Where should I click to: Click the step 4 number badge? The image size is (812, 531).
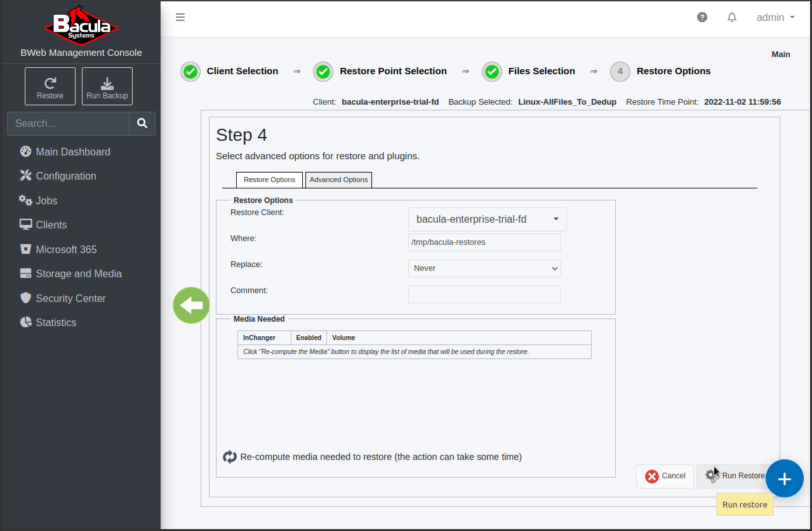(x=620, y=72)
